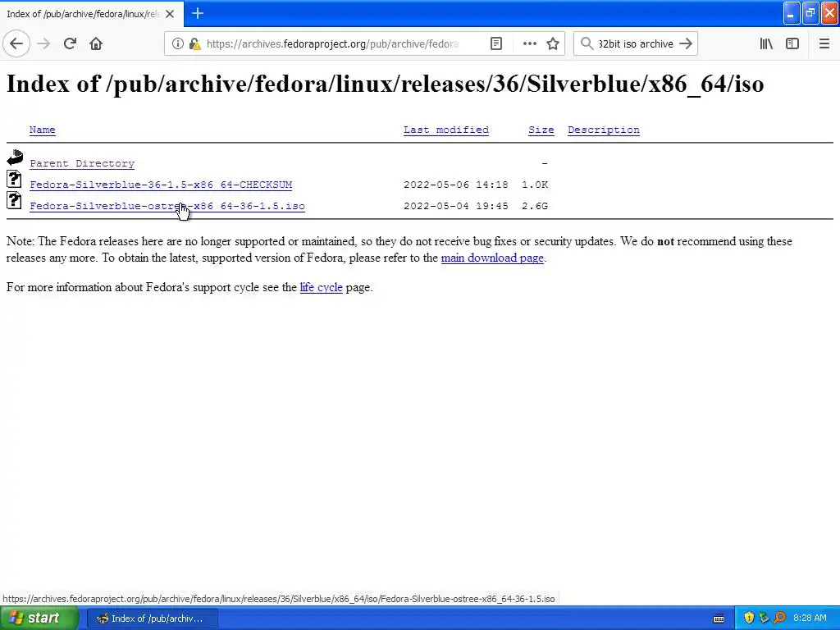This screenshot has height=630, width=840.
Task: Focus the URL address bar field
Action: coord(332,43)
